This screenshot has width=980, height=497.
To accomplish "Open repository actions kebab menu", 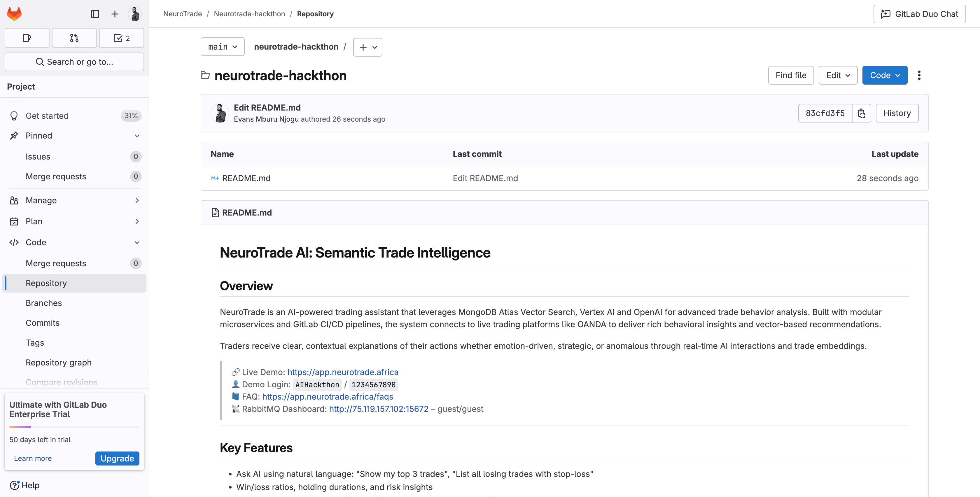I will [919, 75].
